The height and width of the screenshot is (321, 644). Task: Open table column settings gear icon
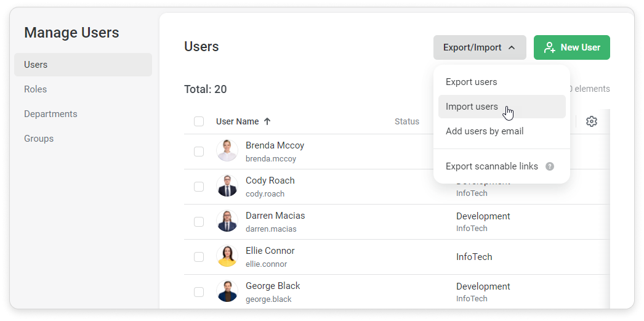[x=592, y=121]
